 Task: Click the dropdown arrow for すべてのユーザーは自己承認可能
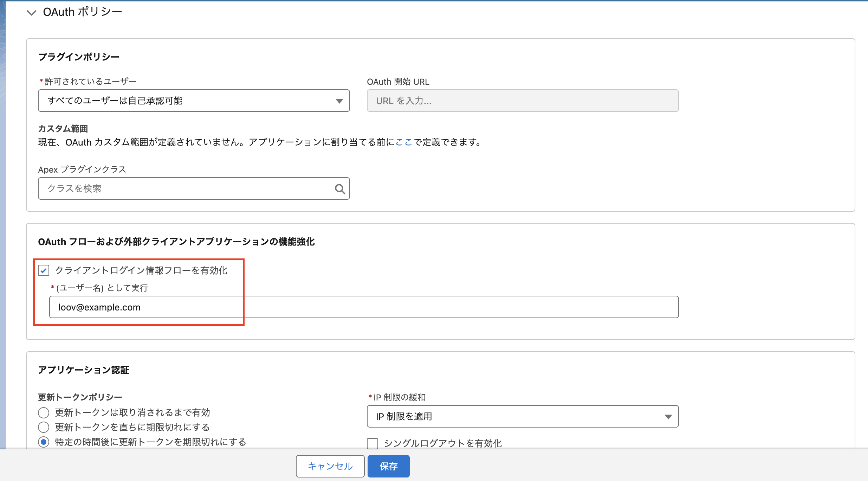(x=339, y=101)
